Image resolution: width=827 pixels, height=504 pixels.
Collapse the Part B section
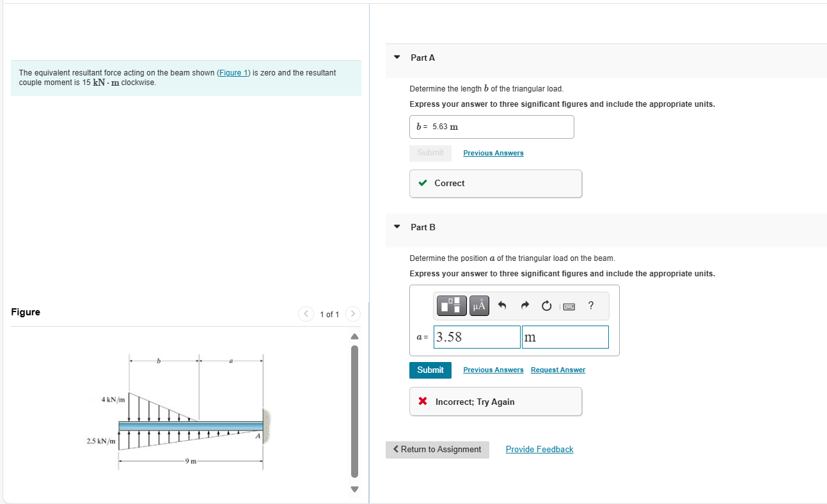[397, 227]
